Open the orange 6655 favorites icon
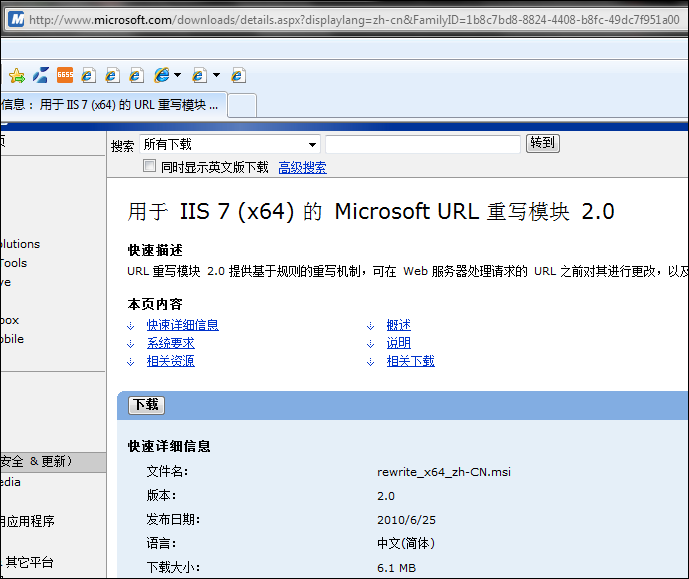689x579 pixels. pyautogui.click(x=65, y=75)
